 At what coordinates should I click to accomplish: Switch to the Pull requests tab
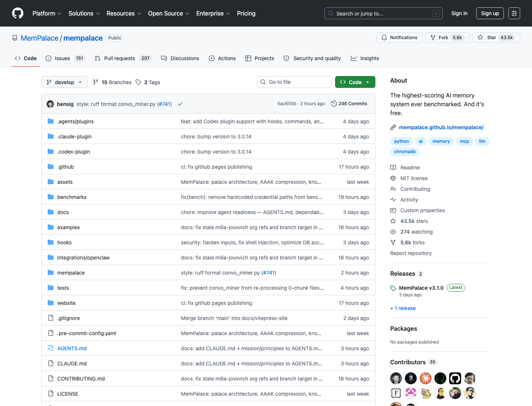[123, 58]
